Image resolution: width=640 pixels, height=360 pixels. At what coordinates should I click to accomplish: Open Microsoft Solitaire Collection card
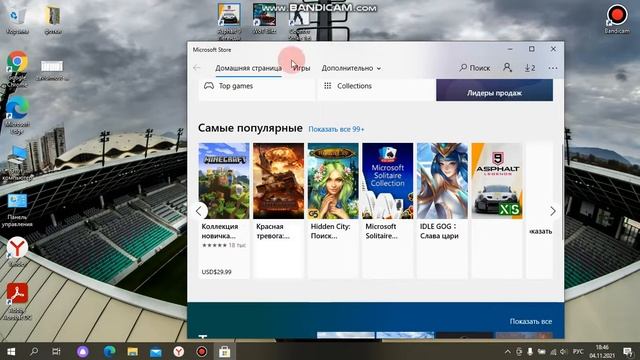[x=387, y=211]
